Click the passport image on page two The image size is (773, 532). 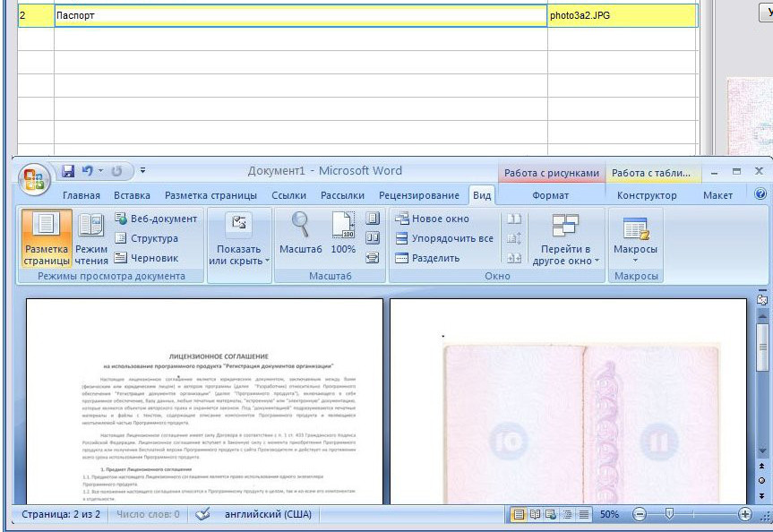(x=581, y=423)
